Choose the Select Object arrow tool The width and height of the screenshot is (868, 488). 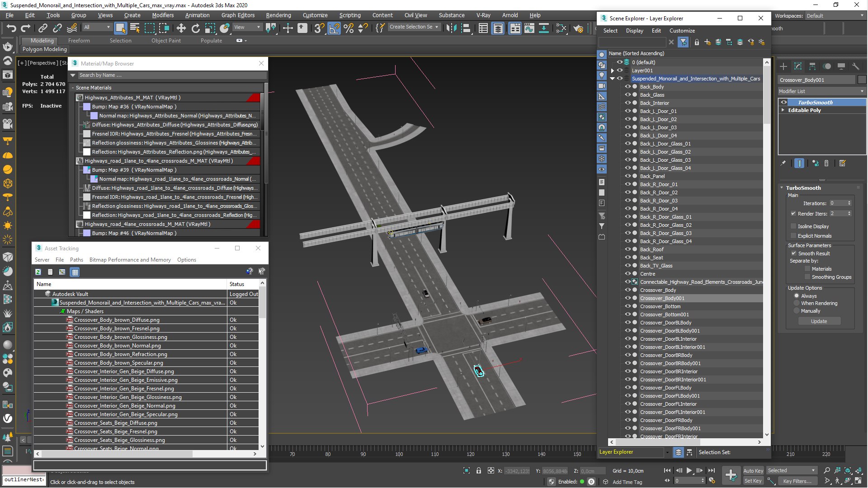pyautogui.click(x=120, y=28)
